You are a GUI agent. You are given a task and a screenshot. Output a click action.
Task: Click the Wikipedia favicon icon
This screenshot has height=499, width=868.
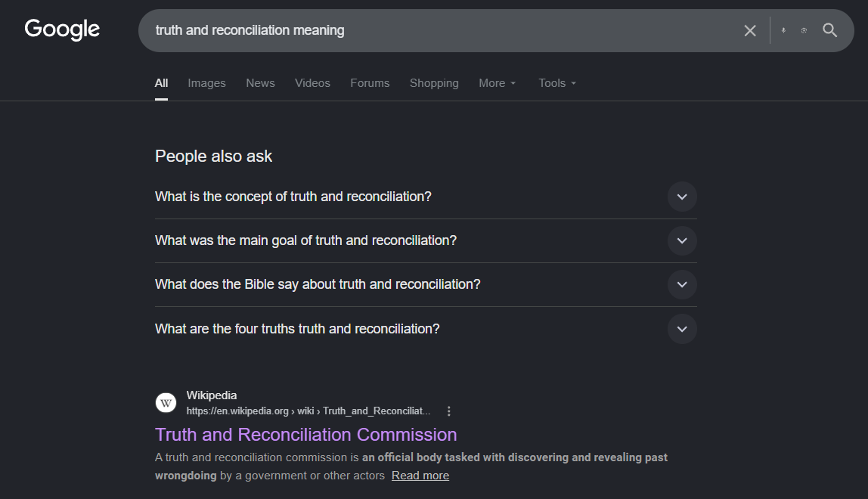[166, 403]
